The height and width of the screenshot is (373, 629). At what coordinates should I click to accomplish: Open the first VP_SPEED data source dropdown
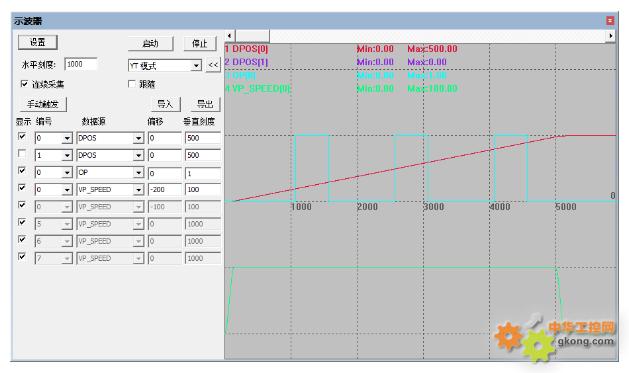[x=138, y=190]
